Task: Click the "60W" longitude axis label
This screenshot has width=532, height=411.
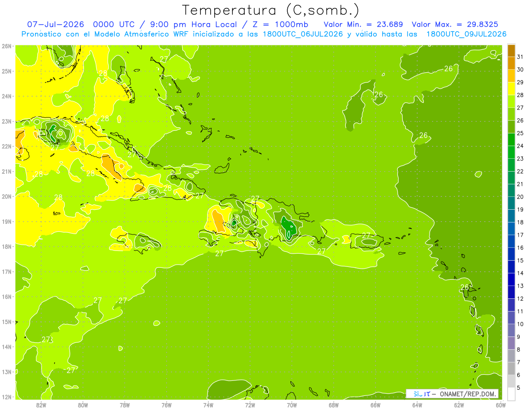Action: [x=501, y=405]
